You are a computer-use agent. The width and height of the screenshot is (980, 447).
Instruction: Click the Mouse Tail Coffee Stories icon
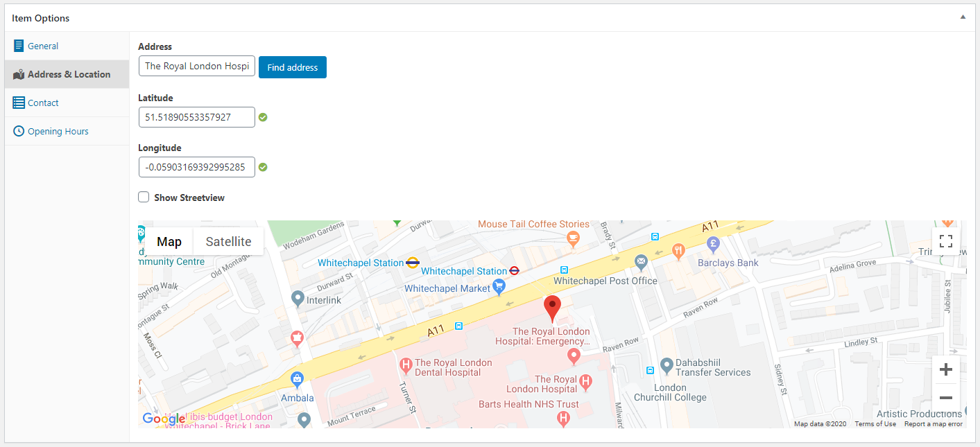click(x=572, y=238)
